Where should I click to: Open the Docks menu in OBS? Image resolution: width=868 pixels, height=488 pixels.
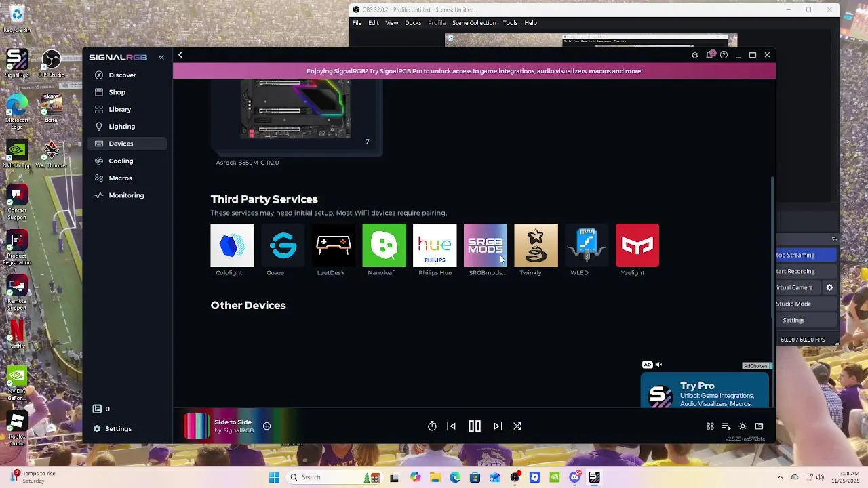click(413, 23)
